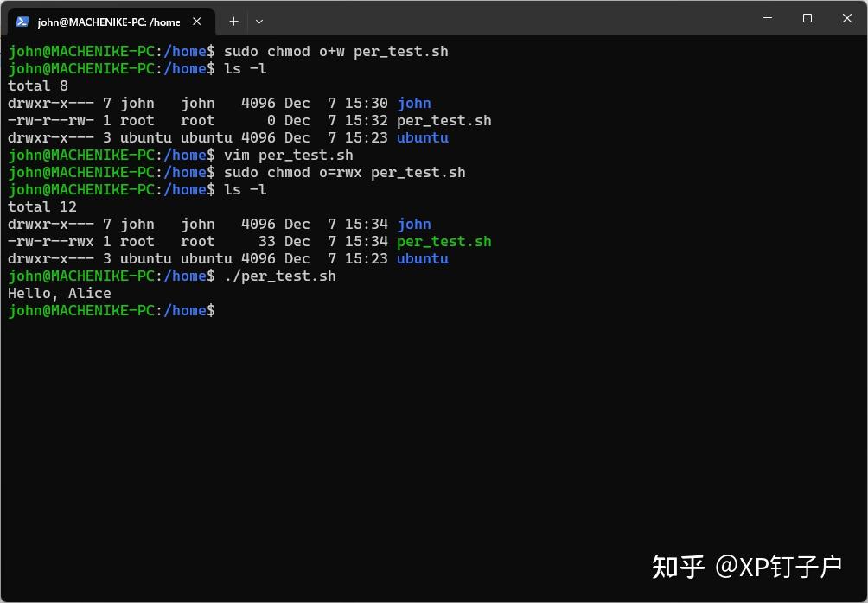
Task: Close the terminal window
Action: (847, 17)
